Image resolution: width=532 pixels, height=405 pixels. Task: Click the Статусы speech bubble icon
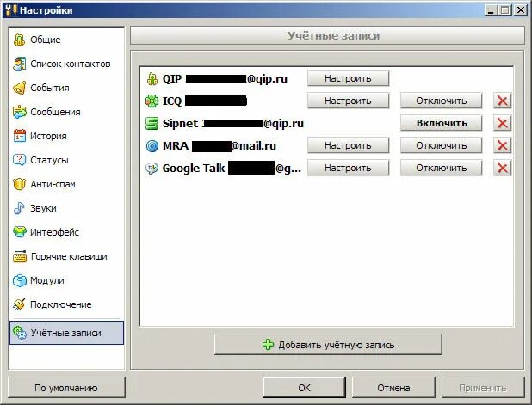tap(19, 160)
